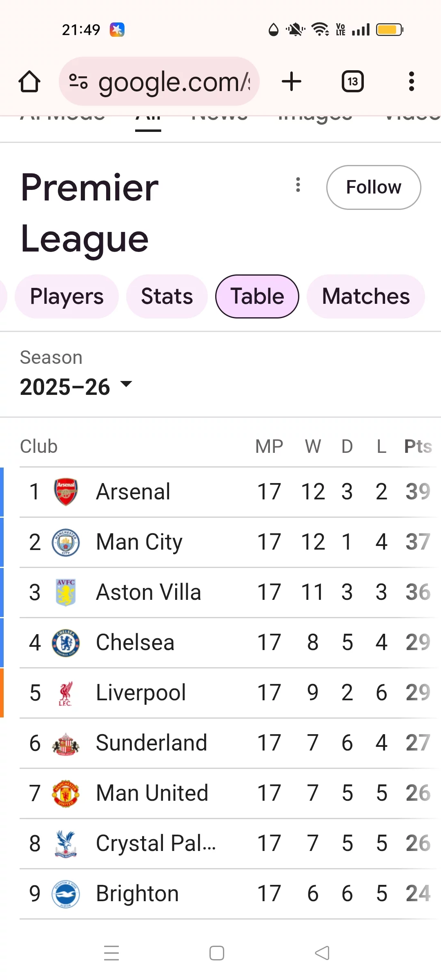Tap the Liverpool club crest

pos(66,693)
